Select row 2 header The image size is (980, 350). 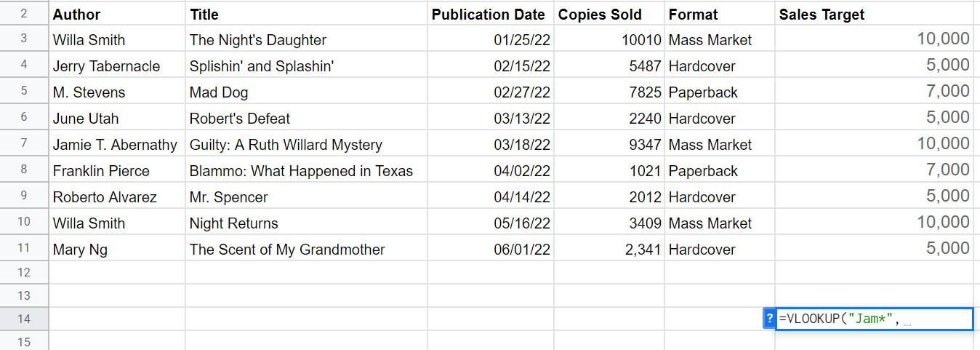tap(24, 14)
